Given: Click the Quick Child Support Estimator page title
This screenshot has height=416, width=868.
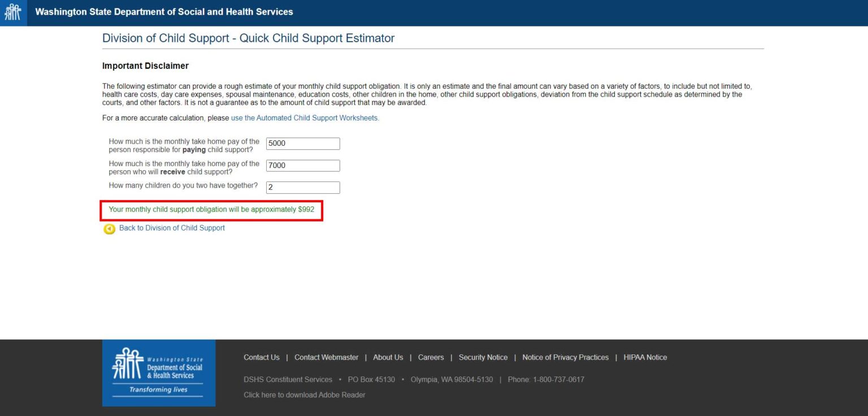Looking at the screenshot, I should [x=248, y=38].
